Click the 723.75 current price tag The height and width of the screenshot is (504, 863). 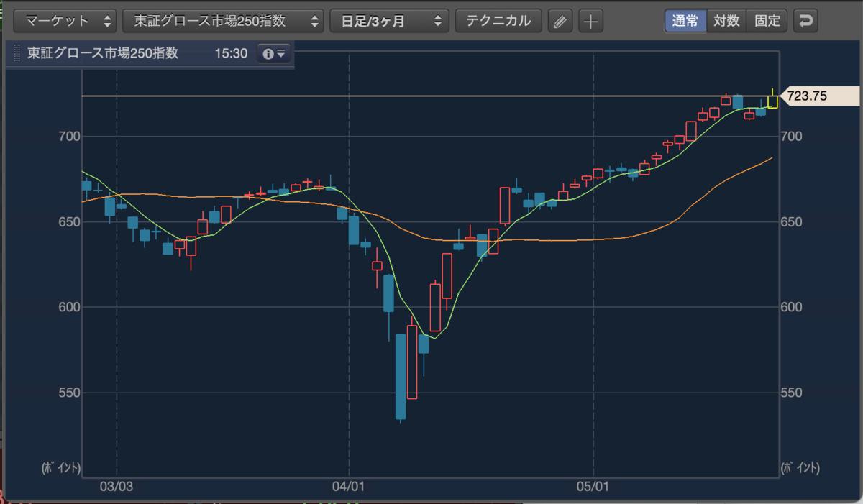pyautogui.click(x=819, y=96)
